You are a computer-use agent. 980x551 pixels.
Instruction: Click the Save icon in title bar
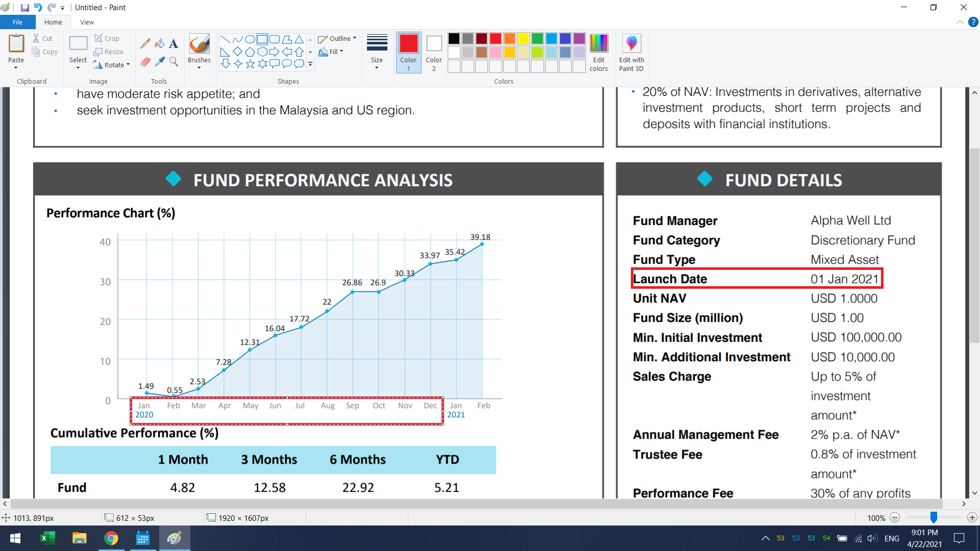tap(24, 8)
